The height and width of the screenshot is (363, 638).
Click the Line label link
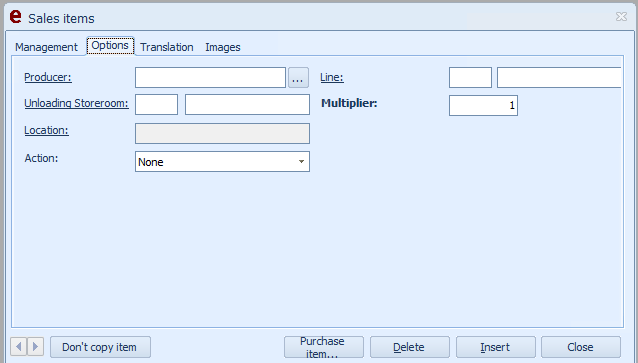[x=332, y=77]
